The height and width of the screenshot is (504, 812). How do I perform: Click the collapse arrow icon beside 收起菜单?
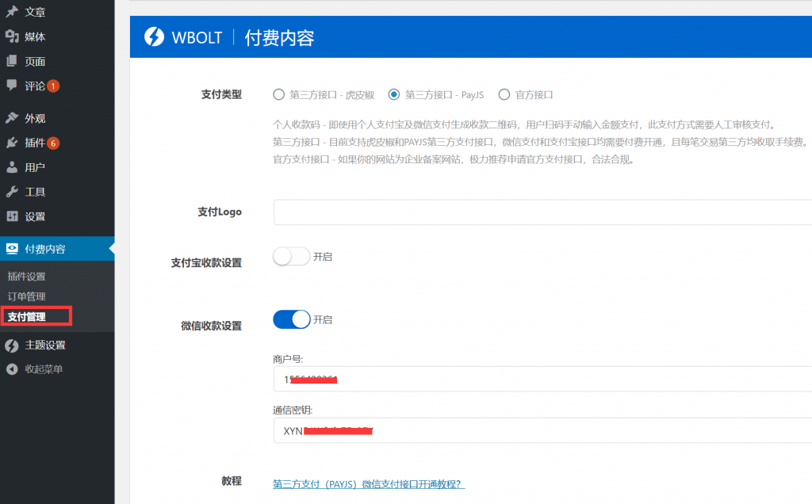(x=12, y=369)
